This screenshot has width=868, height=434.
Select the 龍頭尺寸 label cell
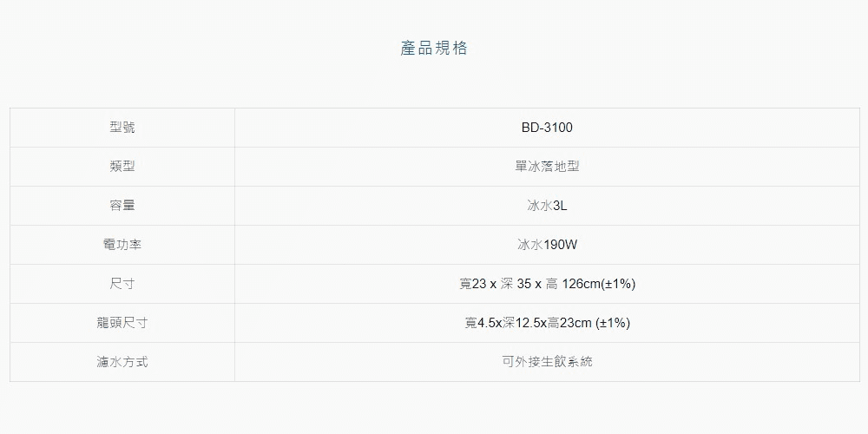click(122, 323)
